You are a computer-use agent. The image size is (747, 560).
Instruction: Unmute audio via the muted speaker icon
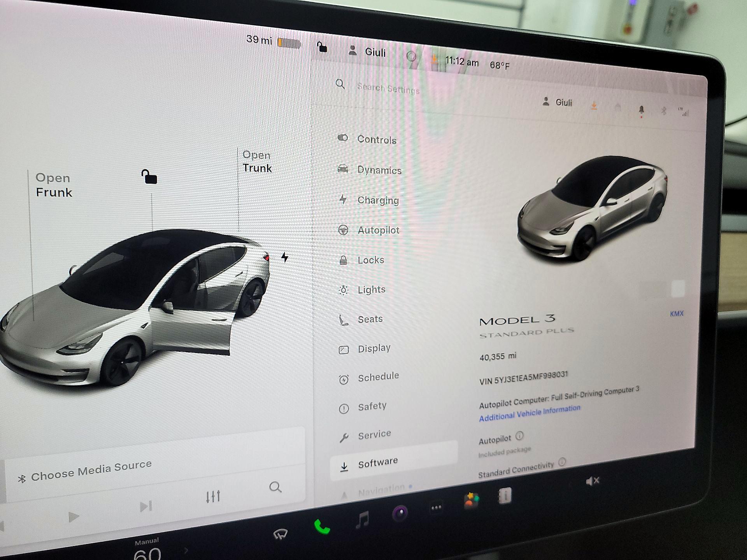593,481
